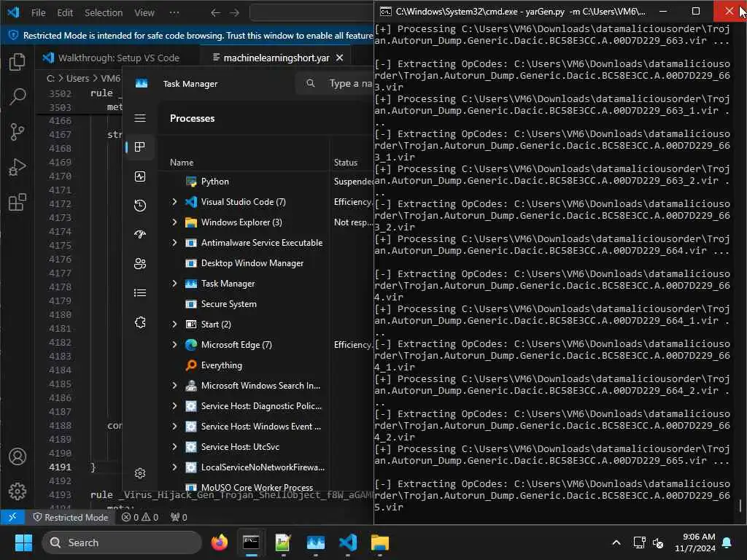
Task: Open Windows Start button
Action: click(23, 542)
